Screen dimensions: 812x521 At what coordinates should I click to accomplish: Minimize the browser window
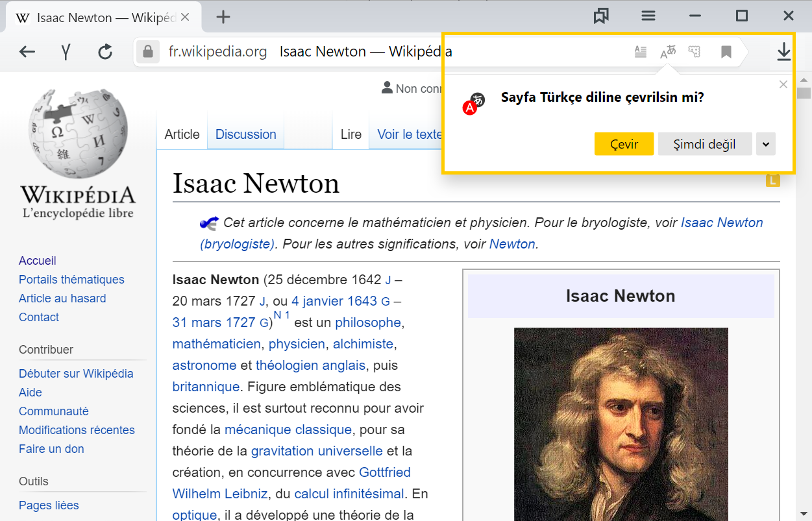[695, 16]
